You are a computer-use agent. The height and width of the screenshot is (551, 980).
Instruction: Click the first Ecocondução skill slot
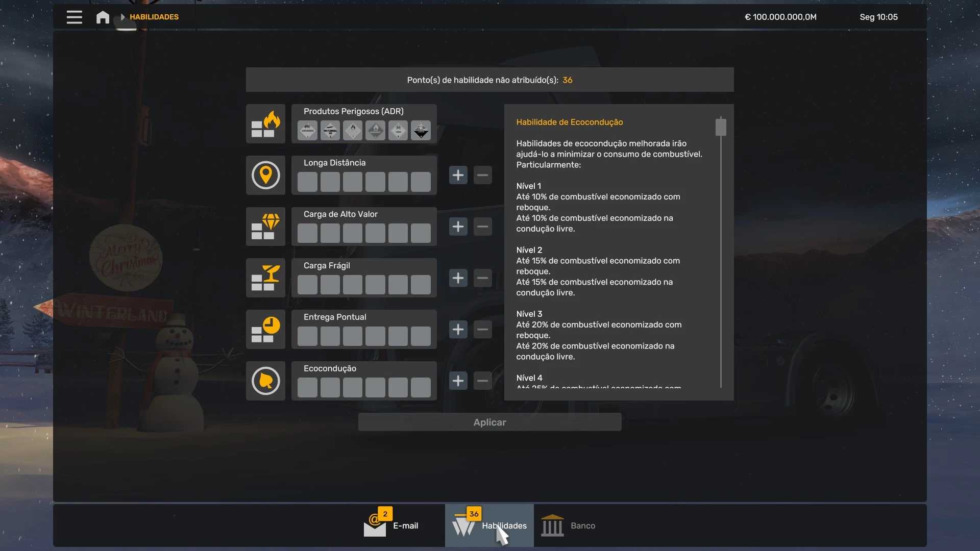[307, 388]
